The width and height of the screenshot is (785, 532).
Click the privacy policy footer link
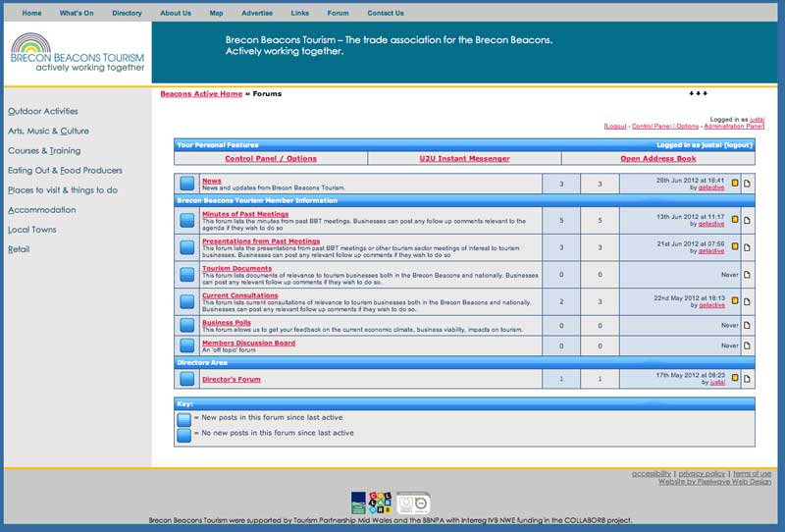[x=702, y=473]
